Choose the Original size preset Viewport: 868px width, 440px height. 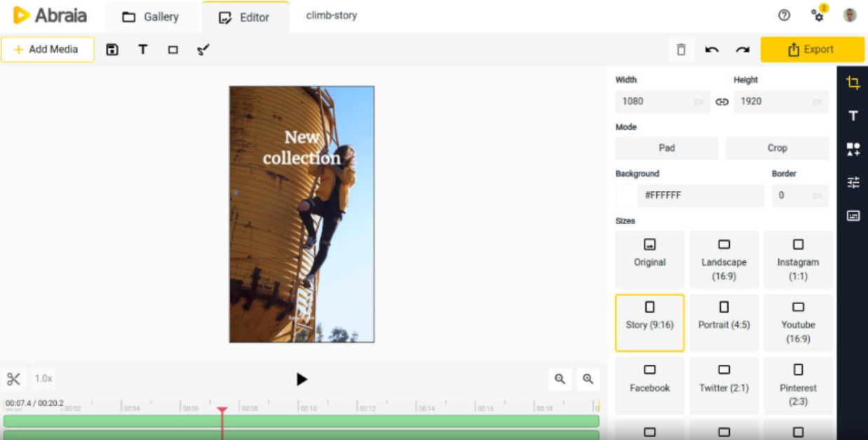(650, 260)
